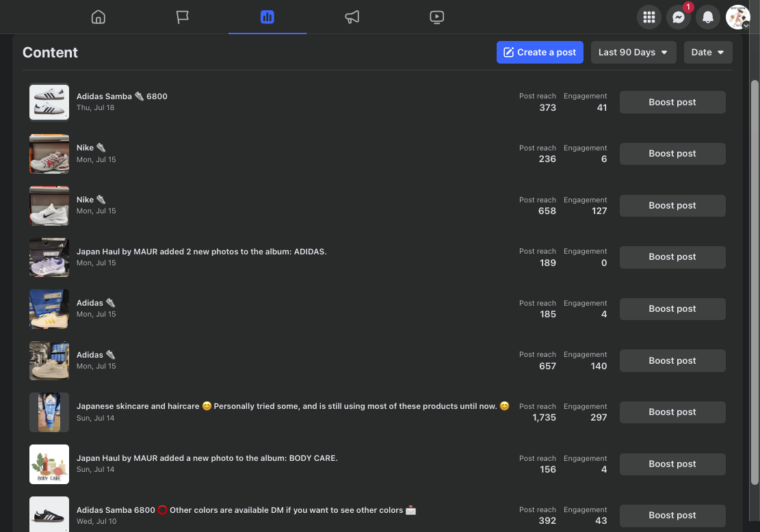
Task: Open the 'Other colors are available' post title
Action: tap(246, 509)
